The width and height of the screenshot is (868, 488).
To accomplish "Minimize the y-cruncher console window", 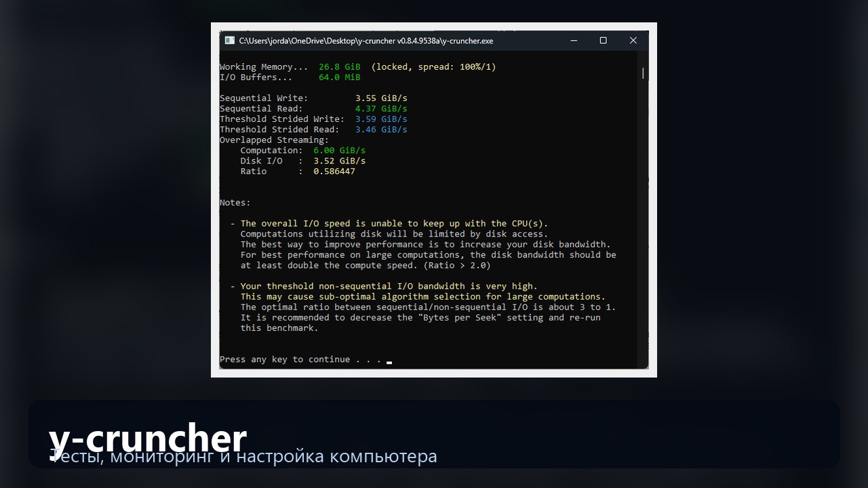I will pos(574,41).
